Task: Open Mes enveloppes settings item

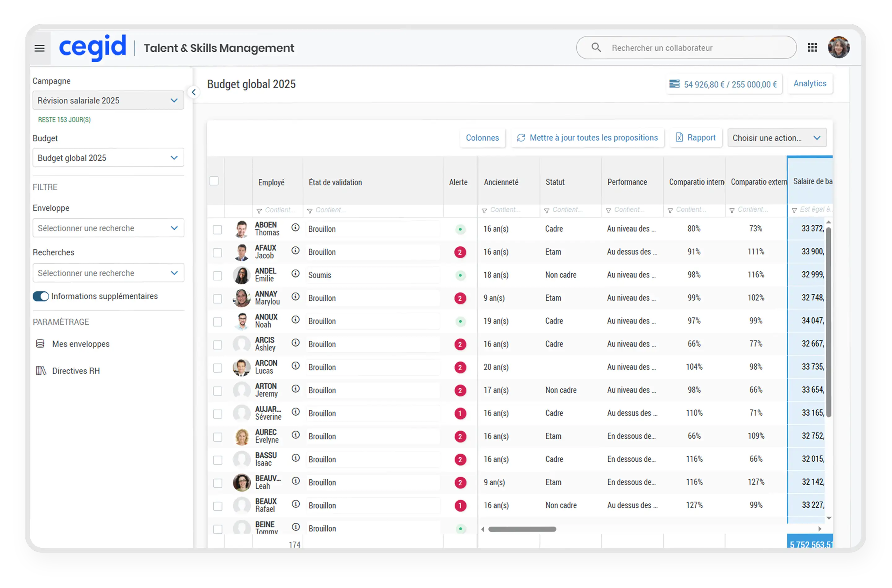Action: point(81,344)
